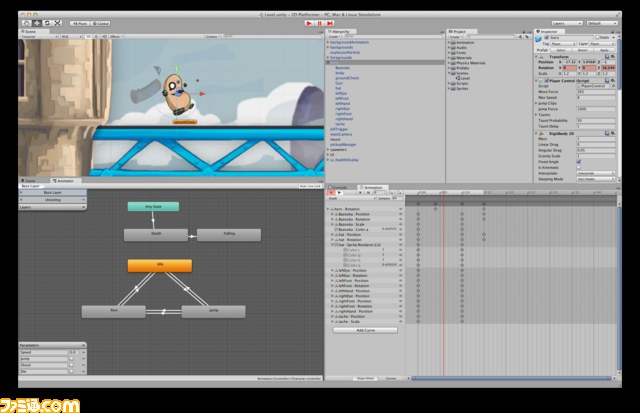Open the Rigidbody 2D help icon
This screenshot has height=413, width=640.
tap(607, 133)
